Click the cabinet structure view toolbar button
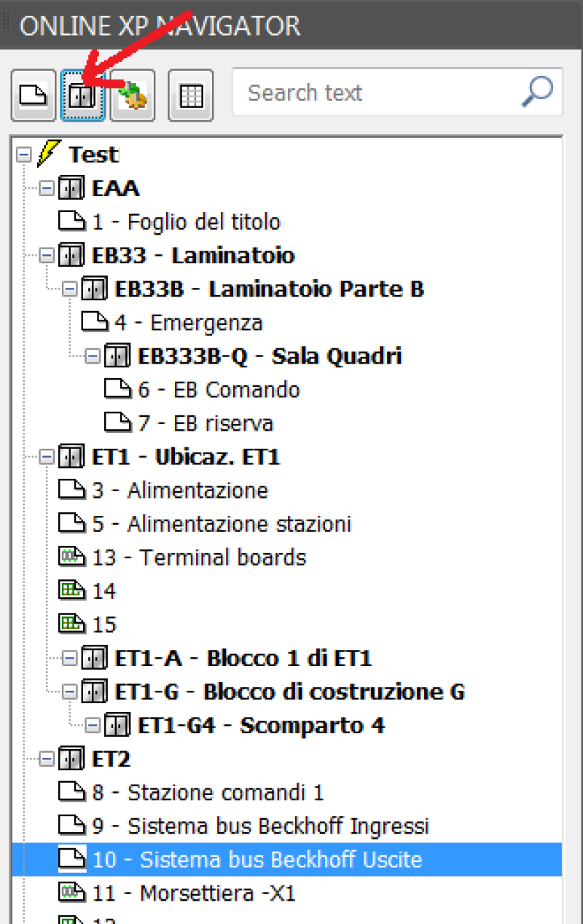This screenshot has height=924, width=583. [x=83, y=95]
